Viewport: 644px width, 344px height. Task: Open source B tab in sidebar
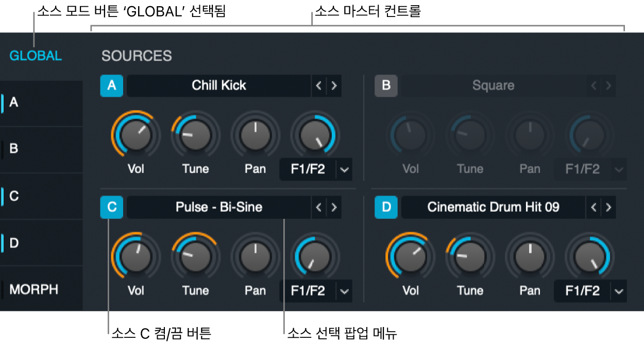(41, 149)
